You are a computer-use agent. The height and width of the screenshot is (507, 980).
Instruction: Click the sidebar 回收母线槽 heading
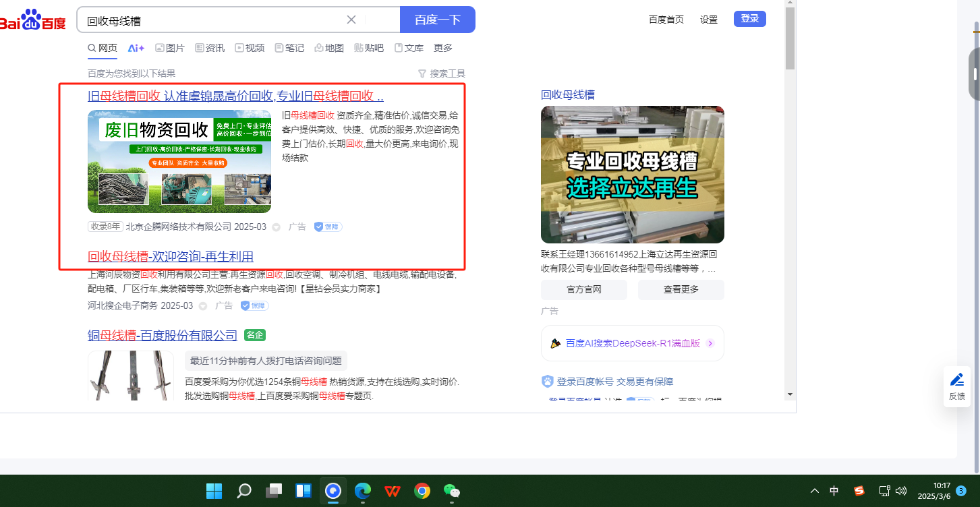pyautogui.click(x=568, y=95)
